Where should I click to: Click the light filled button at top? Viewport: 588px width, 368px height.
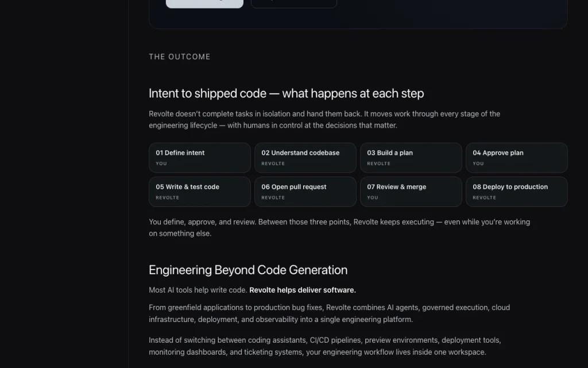coord(204,3)
